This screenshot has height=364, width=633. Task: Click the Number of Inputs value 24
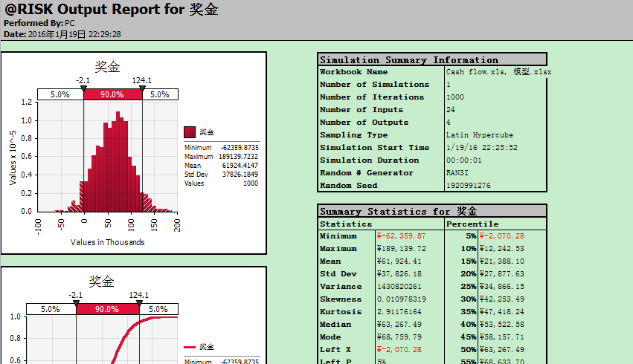pos(451,110)
